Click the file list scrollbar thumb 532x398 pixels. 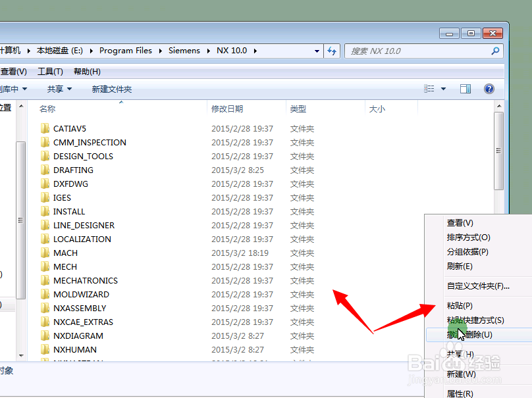(x=498, y=151)
